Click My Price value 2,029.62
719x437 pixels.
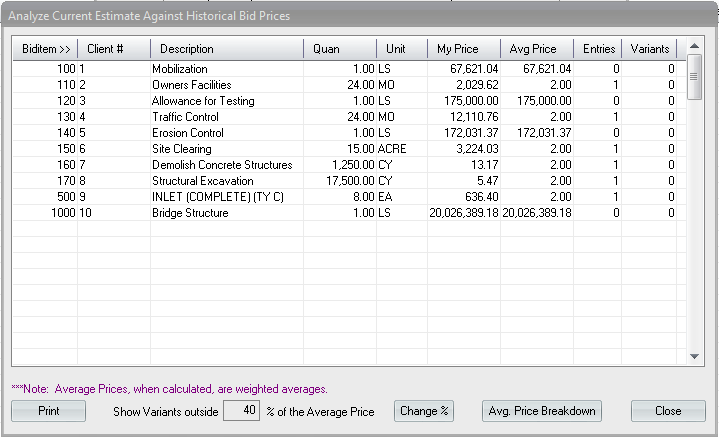[477, 85]
